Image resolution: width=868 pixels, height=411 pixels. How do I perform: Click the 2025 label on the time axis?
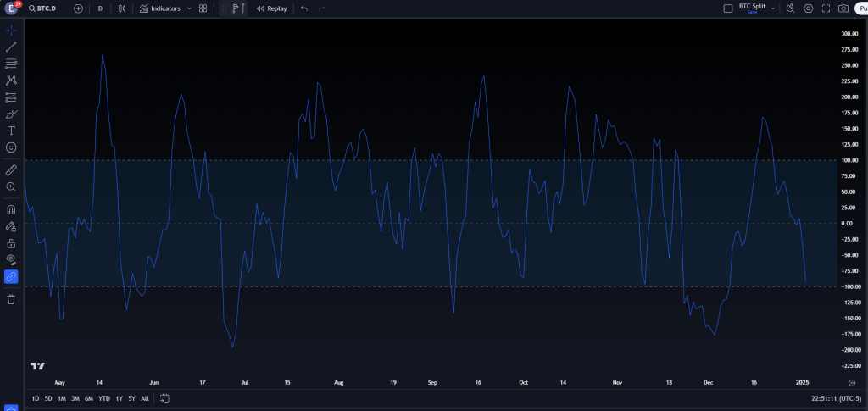pos(803,382)
